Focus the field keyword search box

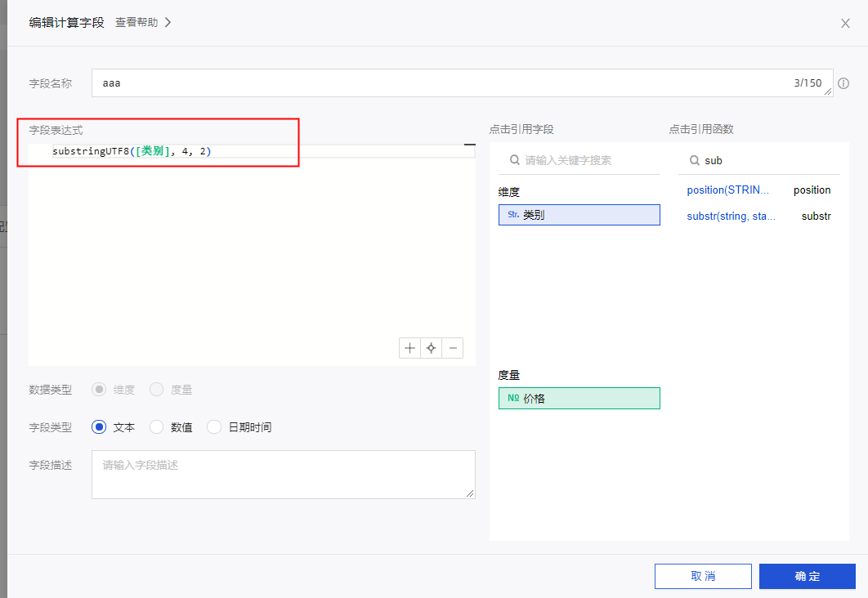click(x=579, y=160)
